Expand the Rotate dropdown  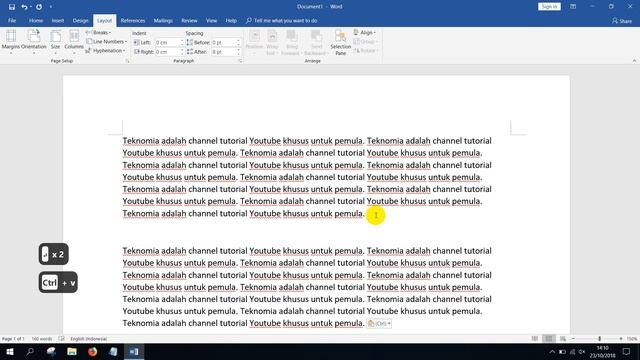click(365, 51)
